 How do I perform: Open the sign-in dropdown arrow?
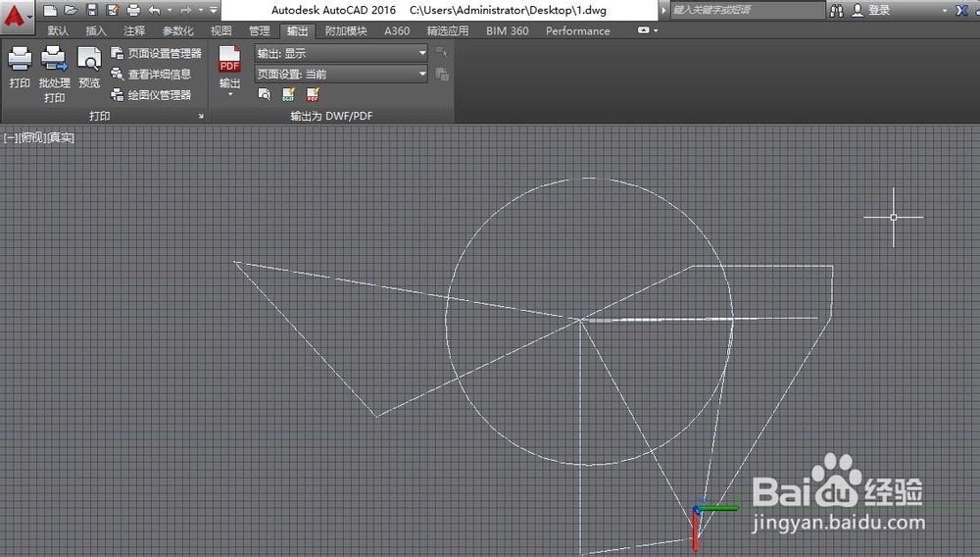(x=945, y=11)
